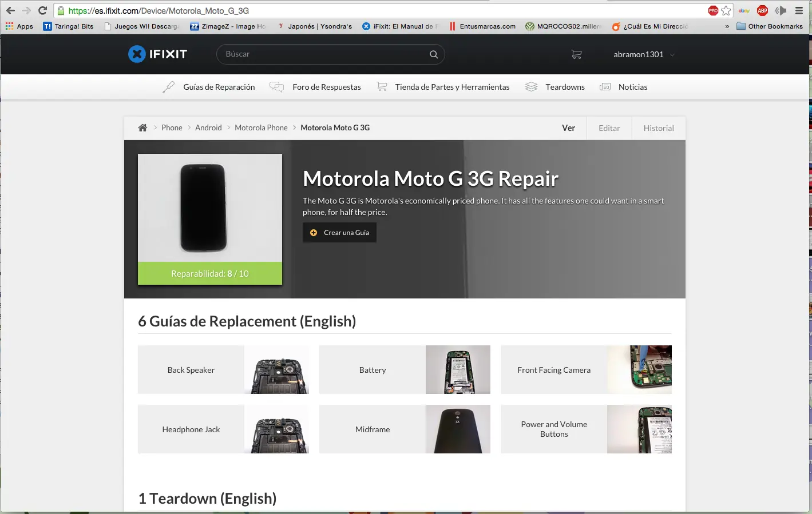Click the Reparabilidad 8 / 10 banner
The width and height of the screenshot is (812, 514).
pos(210,273)
